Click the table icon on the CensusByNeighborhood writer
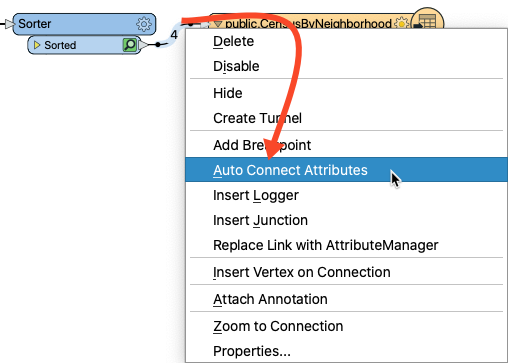The height and width of the screenshot is (363, 508). point(427,21)
